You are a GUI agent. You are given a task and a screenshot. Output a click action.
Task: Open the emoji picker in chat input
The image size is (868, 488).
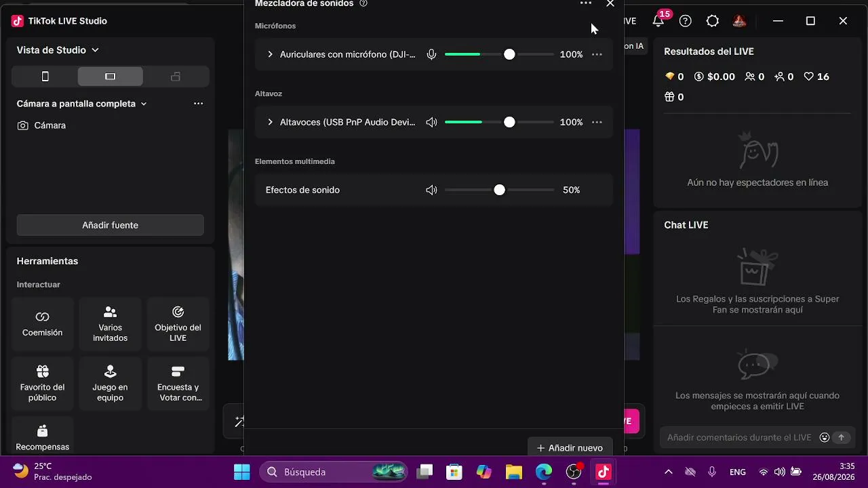825,438
